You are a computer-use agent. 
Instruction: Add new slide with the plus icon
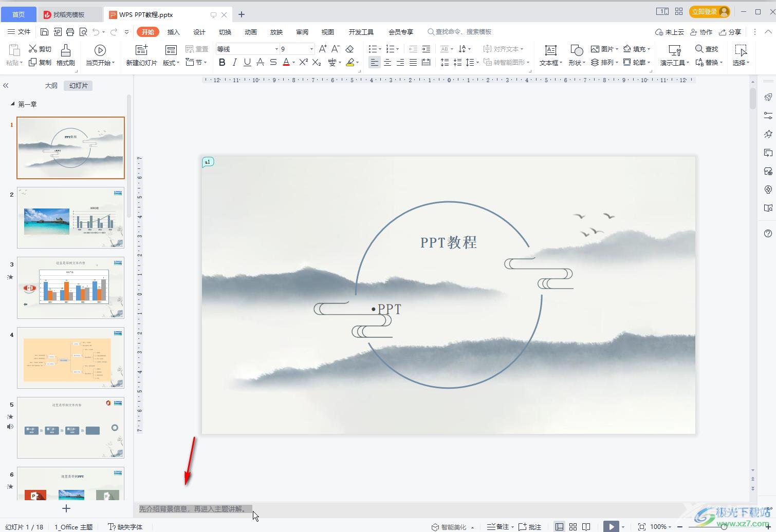[66, 508]
